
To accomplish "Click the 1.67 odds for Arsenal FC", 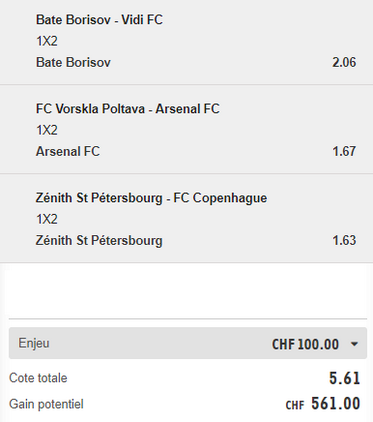I will 344,151.
